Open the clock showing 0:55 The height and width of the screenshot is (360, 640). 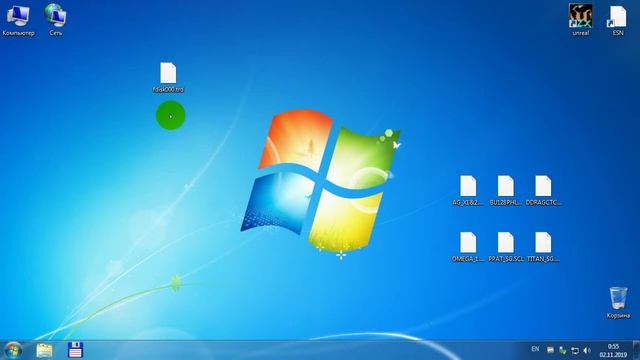click(613, 351)
